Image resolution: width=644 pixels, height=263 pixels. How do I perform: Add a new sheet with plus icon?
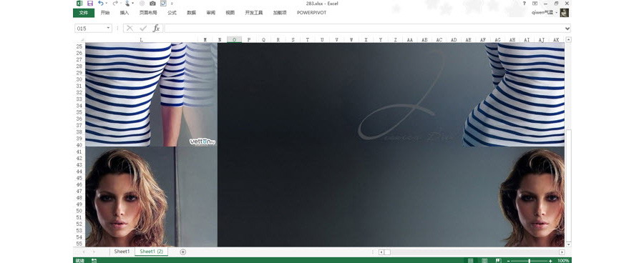tap(183, 252)
